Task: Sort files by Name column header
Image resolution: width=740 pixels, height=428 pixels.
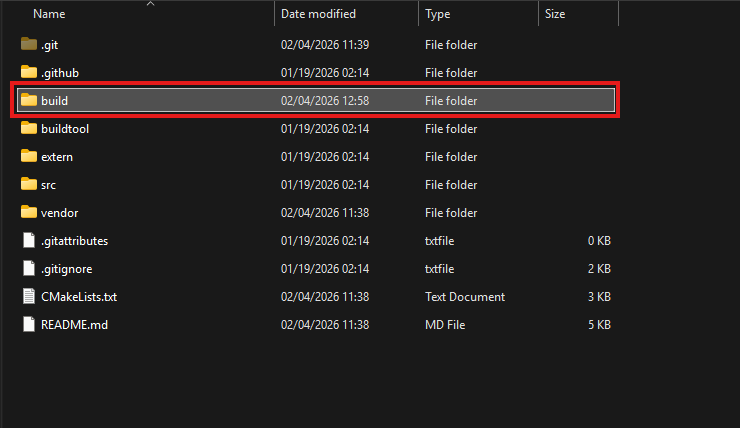Action: (x=50, y=15)
